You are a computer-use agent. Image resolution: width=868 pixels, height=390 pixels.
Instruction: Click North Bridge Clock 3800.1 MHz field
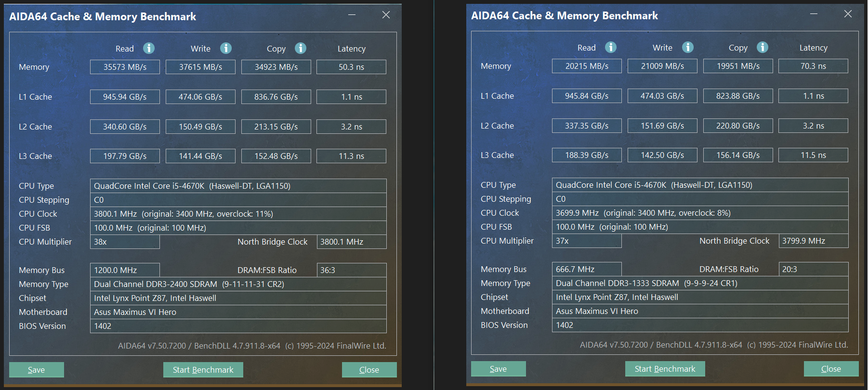[352, 242]
